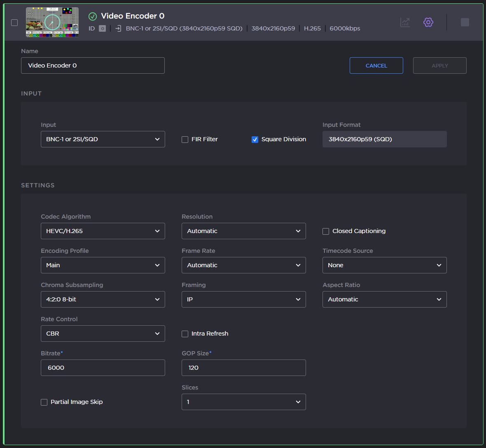Click the encoder video preview thumbnail
The height and width of the screenshot is (448, 486).
coord(52,22)
